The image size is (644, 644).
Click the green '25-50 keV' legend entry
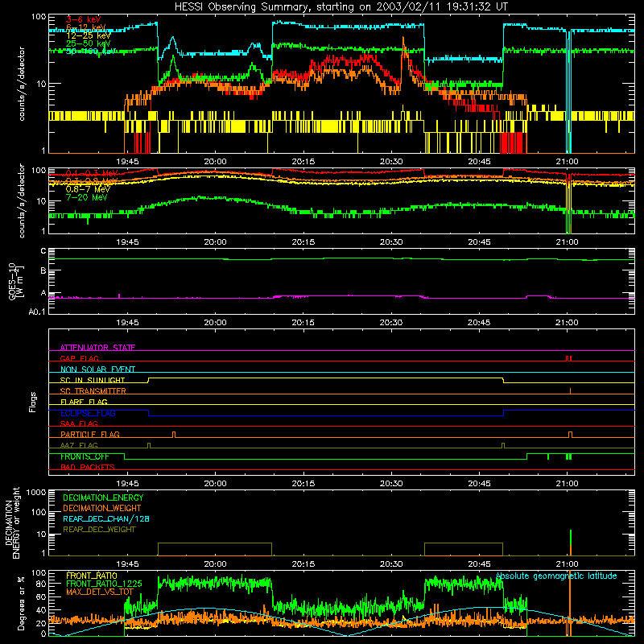point(88,43)
